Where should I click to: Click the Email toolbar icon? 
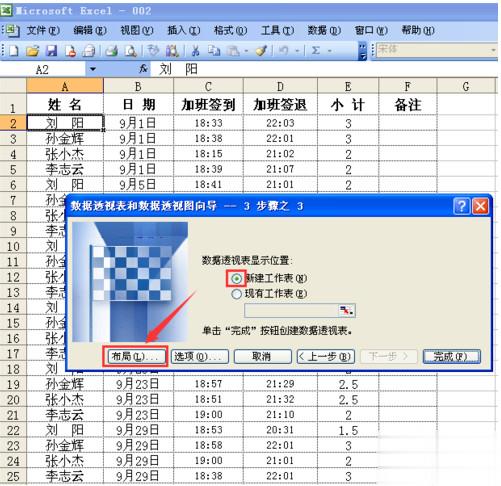click(89, 51)
